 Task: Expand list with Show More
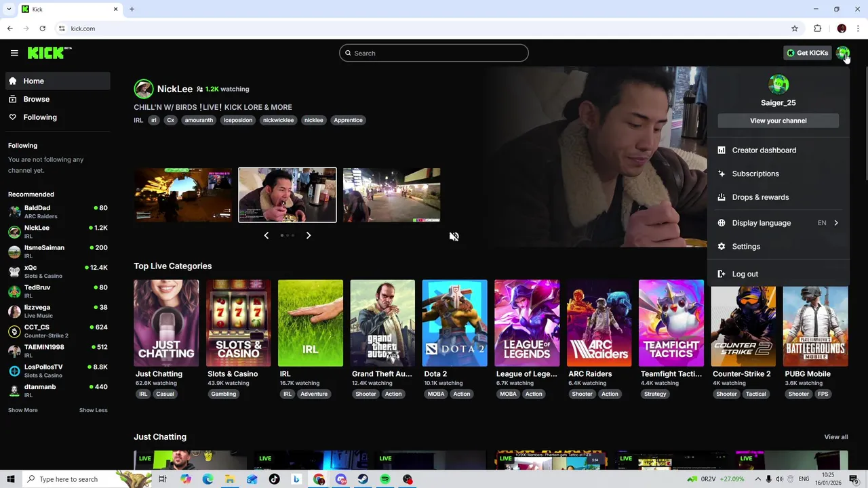[22, 410]
